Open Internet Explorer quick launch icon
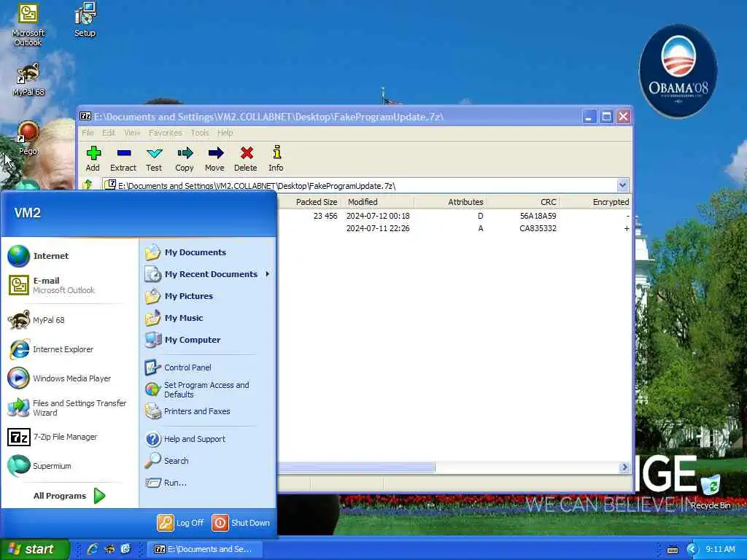747x560 pixels. 92,549
